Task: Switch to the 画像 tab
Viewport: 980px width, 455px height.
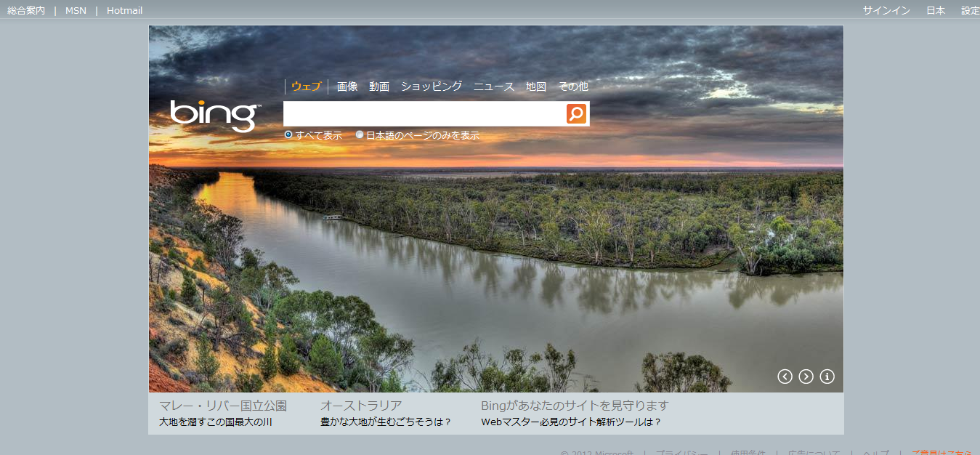Action: click(x=347, y=86)
